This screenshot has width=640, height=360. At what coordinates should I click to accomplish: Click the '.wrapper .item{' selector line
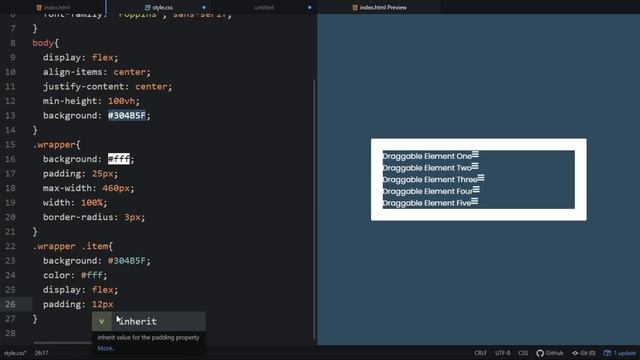coord(73,246)
